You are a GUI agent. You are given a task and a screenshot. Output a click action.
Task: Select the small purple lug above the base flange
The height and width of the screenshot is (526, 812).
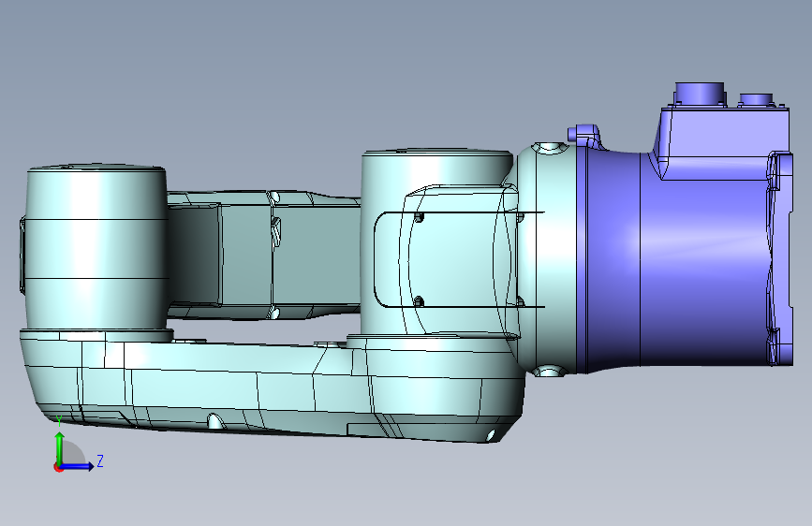[583, 135]
